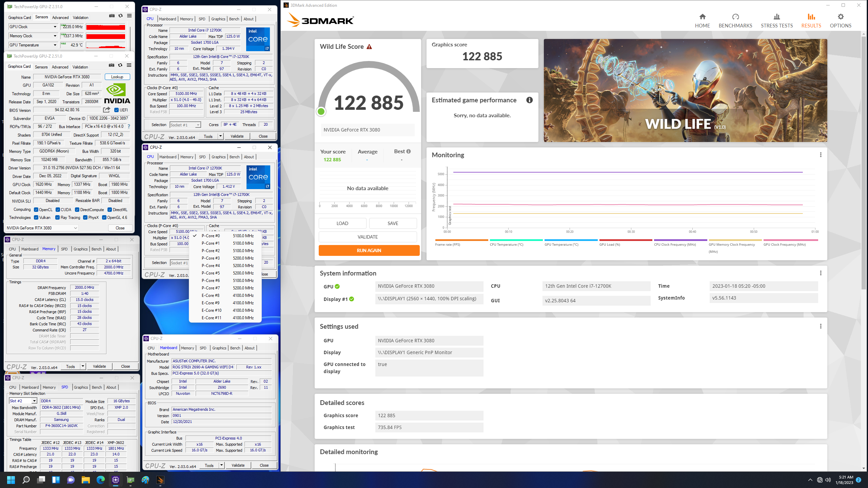Click info icon next to Best score

pyautogui.click(x=409, y=151)
